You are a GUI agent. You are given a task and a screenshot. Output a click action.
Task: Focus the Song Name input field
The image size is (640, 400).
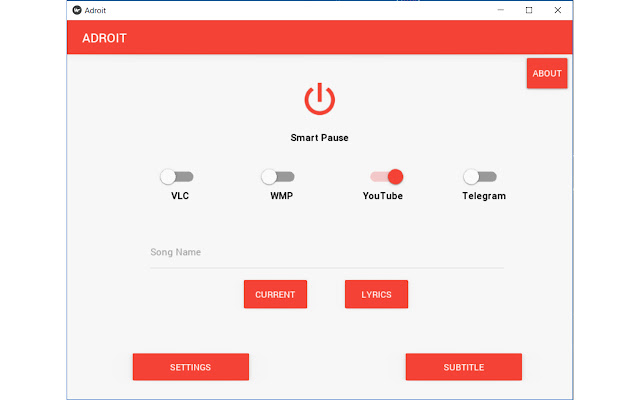point(327,253)
